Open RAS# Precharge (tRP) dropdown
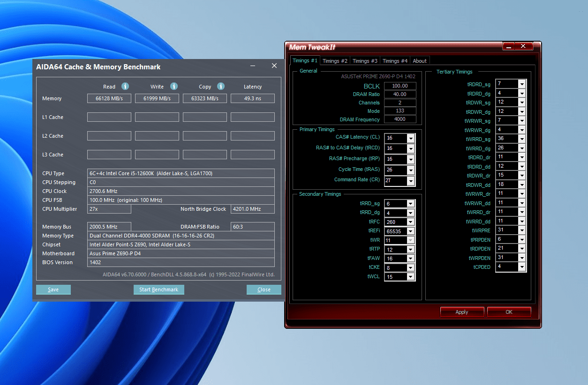588x385 pixels. [x=411, y=159]
